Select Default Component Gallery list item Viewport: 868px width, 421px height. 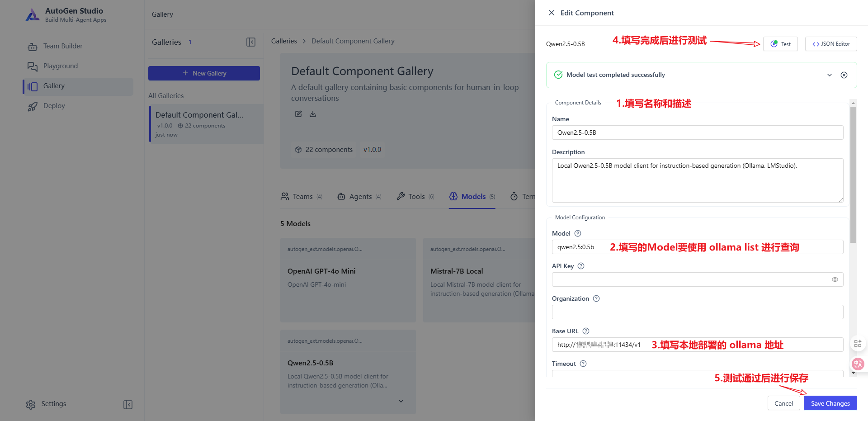coord(206,124)
